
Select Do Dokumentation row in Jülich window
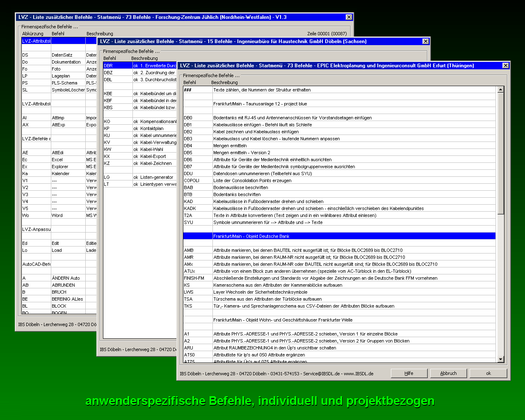pyautogui.click(x=59, y=62)
